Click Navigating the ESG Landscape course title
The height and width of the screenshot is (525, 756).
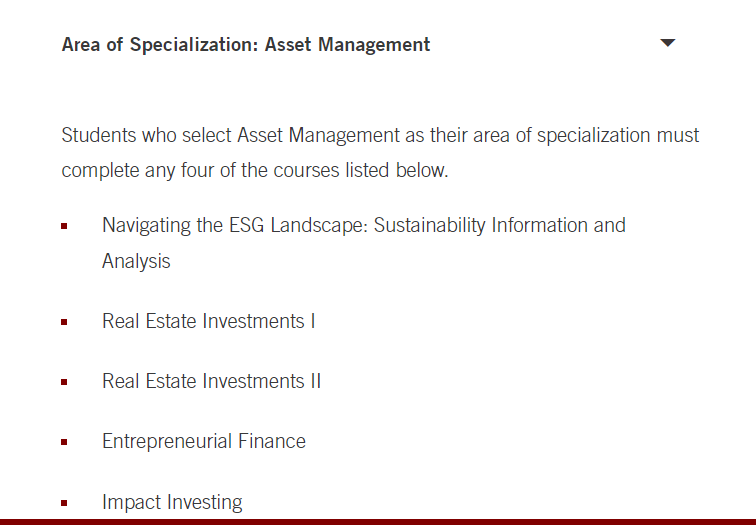[364, 243]
